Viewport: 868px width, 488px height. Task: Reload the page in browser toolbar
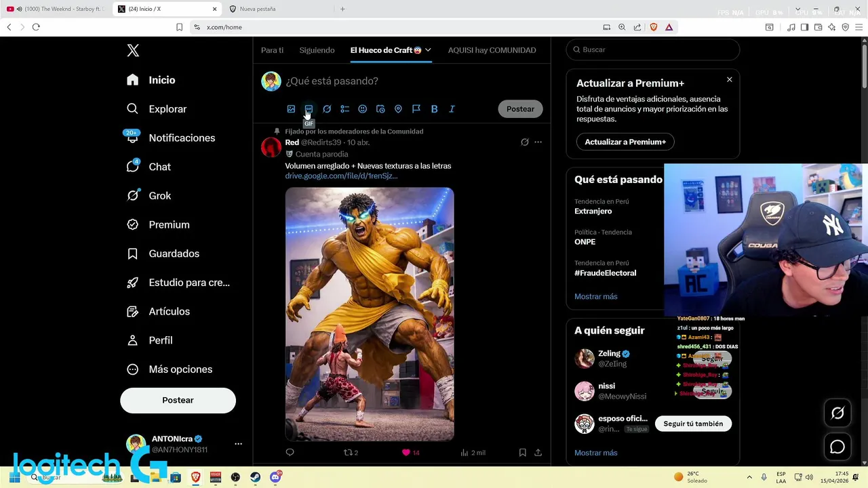pos(36,27)
